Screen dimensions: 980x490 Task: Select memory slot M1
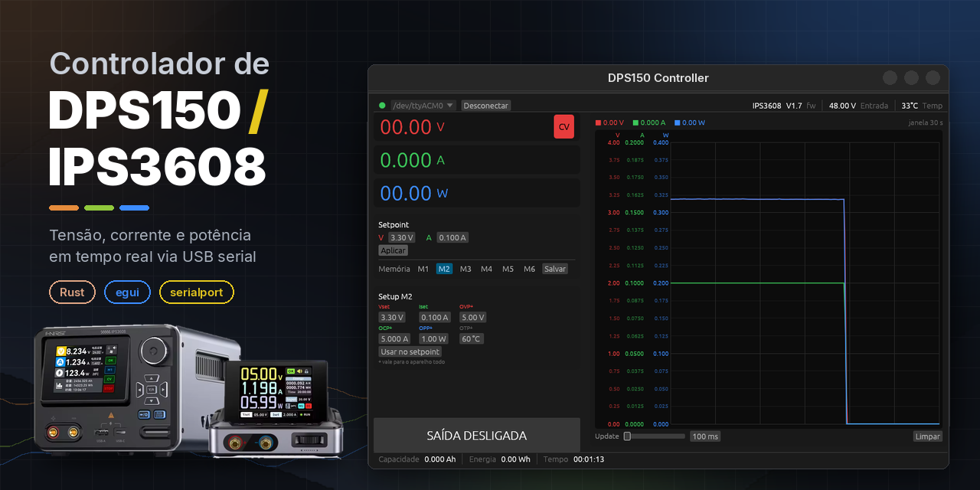point(423,269)
